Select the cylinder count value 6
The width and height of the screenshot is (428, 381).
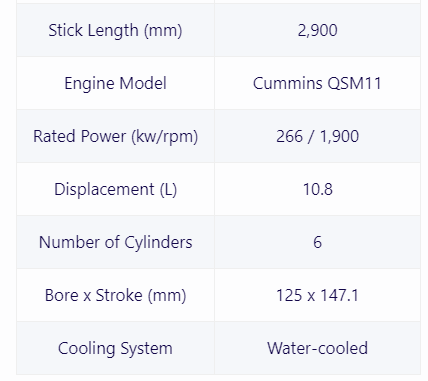[x=317, y=242]
